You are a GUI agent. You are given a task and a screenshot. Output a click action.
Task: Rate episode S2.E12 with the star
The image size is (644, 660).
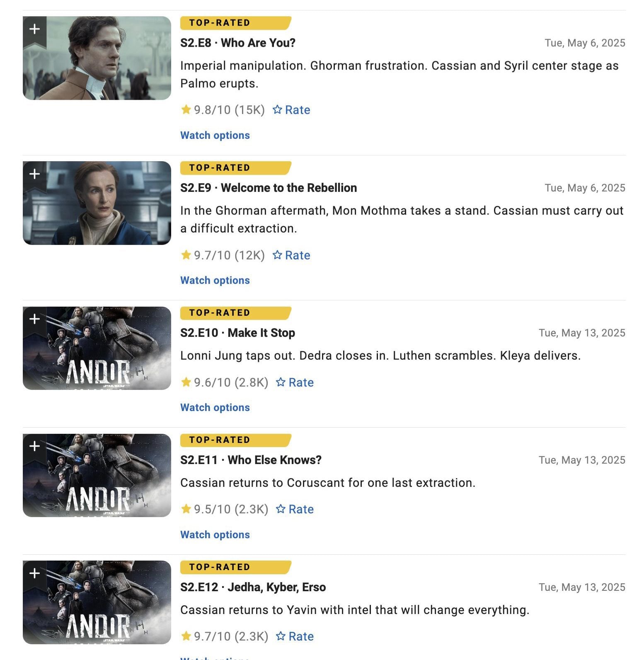(x=295, y=636)
